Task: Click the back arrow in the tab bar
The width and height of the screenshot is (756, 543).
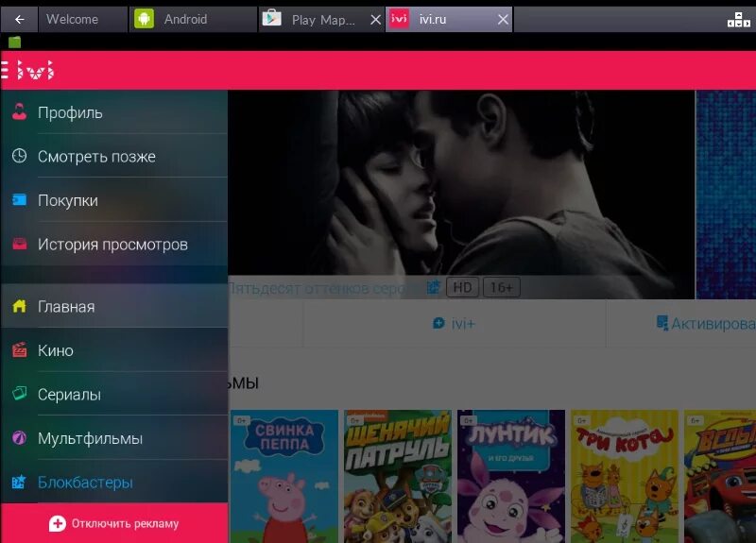Action: point(19,19)
